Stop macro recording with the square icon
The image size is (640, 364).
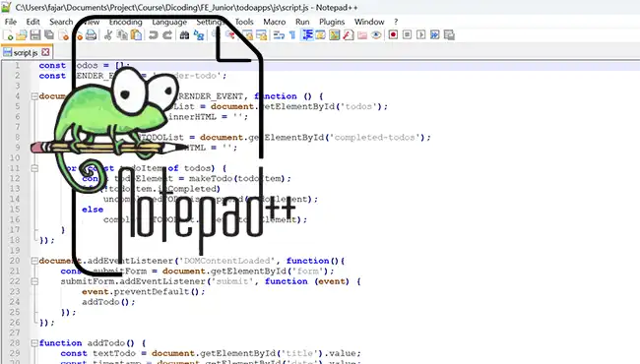[407, 35]
